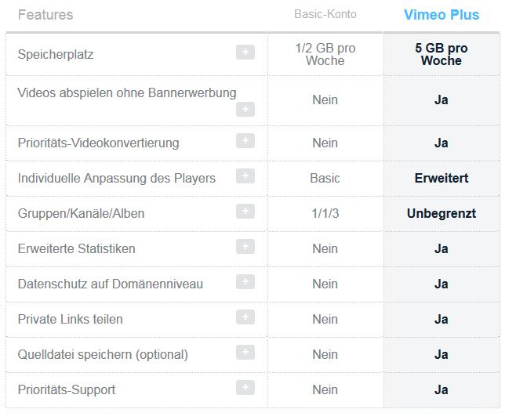
Task: Click the Prioritäts-Support feature label
Action: pyautogui.click(x=67, y=389)
